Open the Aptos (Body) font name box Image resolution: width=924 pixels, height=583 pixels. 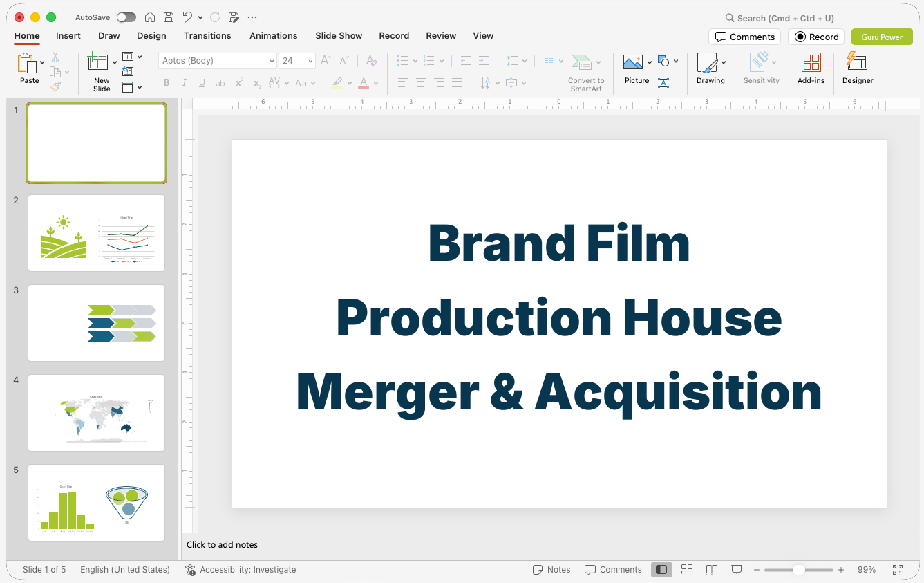[217, 61]
